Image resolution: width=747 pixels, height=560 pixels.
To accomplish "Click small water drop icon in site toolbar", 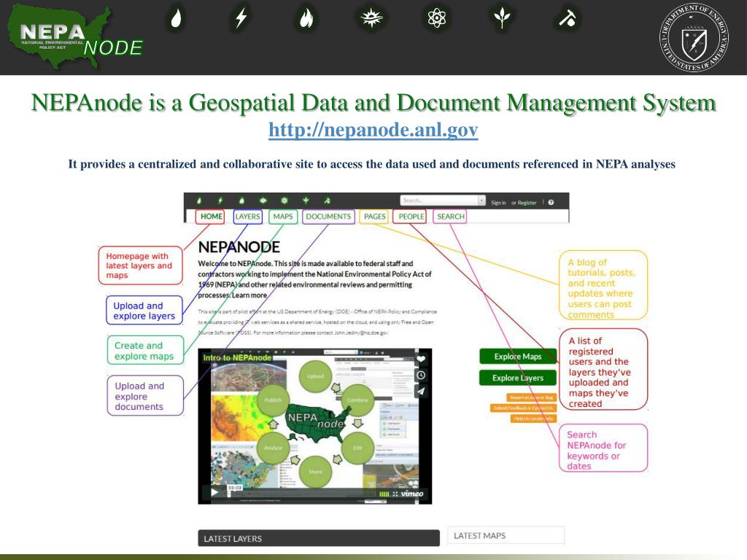I will pos(199,201).
